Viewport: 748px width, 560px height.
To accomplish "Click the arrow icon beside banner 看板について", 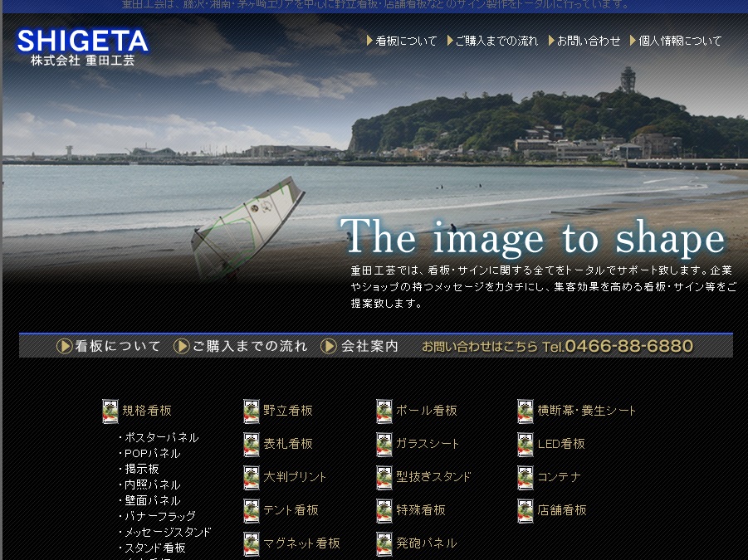I will [x=65, y=346].
